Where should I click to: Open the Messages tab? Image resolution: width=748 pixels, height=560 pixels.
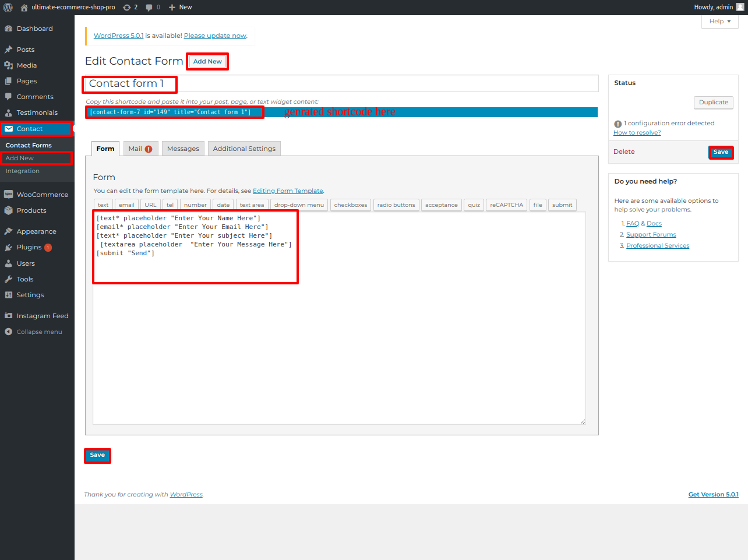(183, 149)
